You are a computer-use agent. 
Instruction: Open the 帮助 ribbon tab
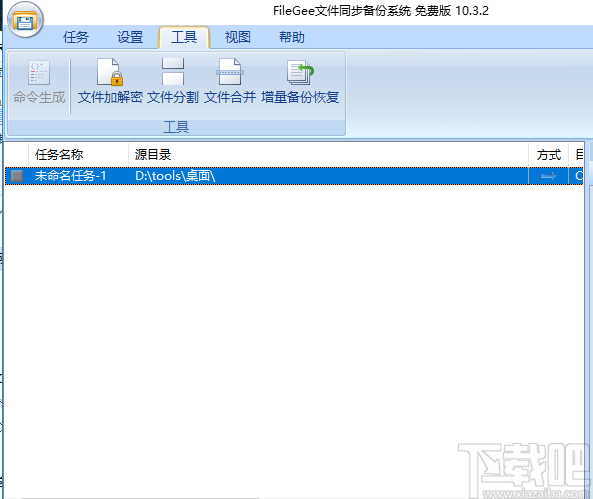coord(292,37)
